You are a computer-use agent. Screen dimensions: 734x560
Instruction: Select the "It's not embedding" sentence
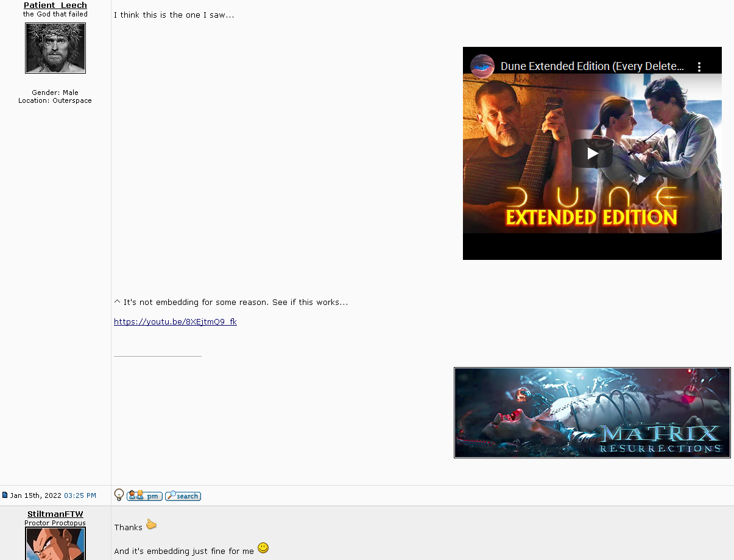[231, 303]
